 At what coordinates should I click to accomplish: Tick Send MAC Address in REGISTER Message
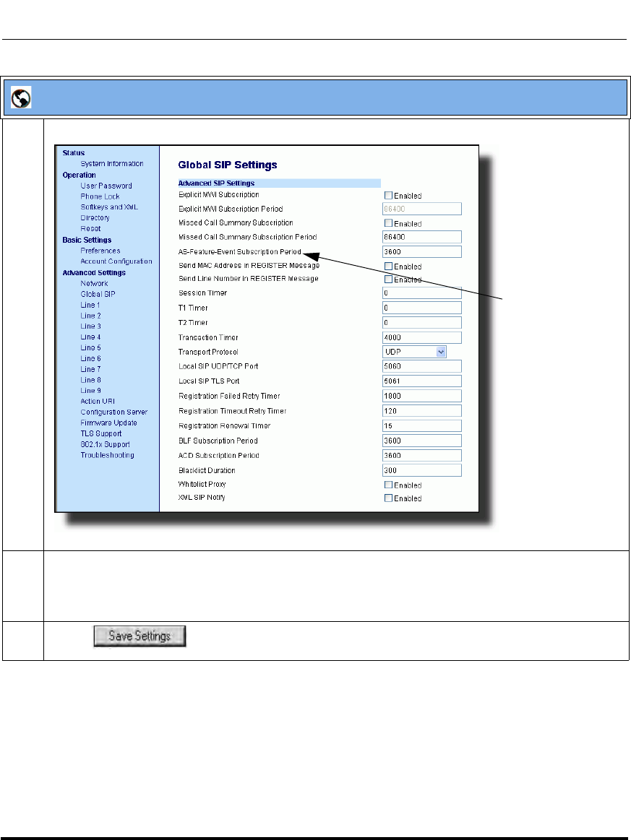[x=388, y=267]
